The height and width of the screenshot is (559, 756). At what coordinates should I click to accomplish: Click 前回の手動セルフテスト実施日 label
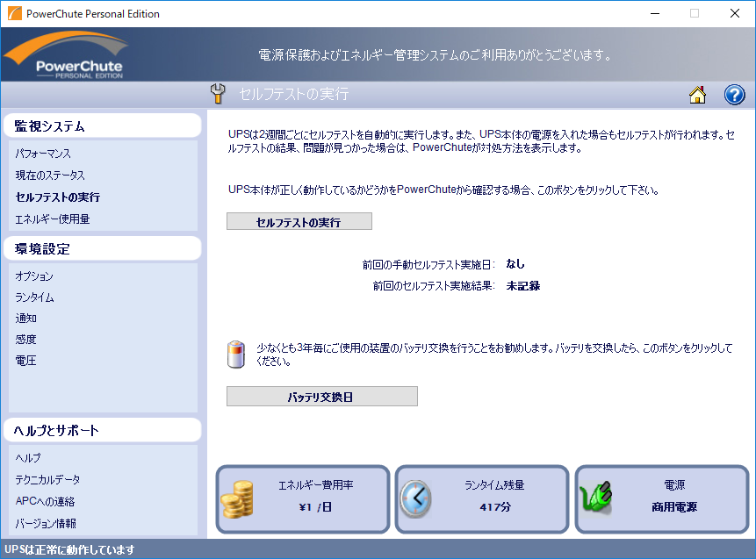tap(428, 264)
